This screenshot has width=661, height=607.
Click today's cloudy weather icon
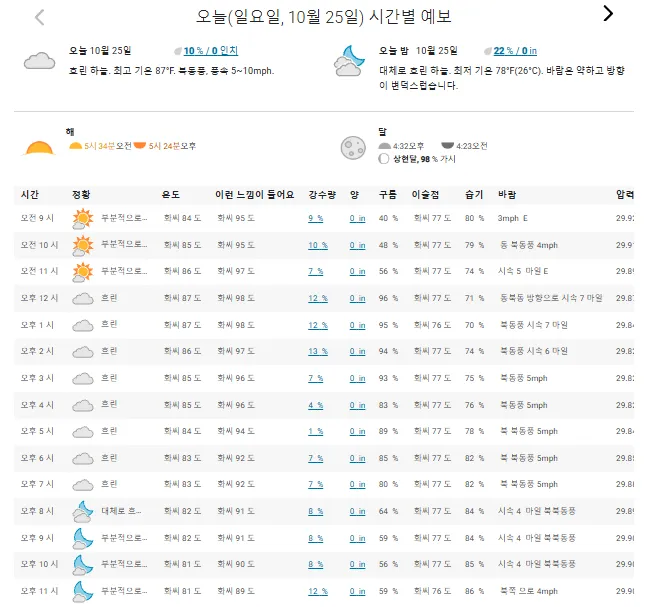[x=39, y=61]
